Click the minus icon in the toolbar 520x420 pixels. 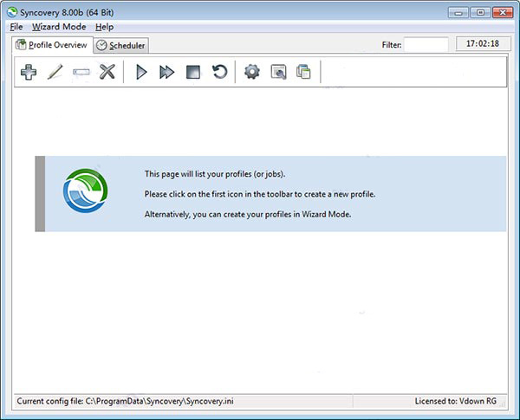tap(81, 72)
